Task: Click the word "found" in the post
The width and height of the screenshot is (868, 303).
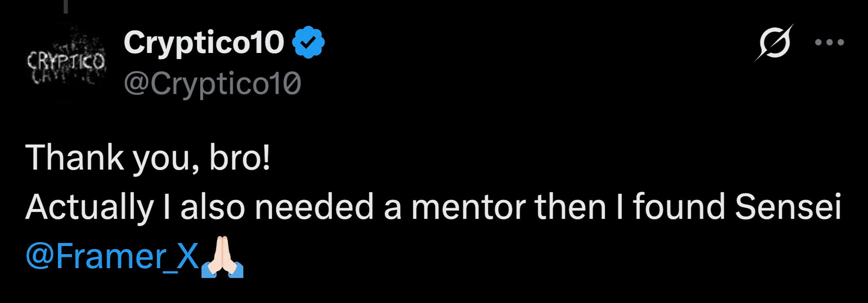Action: pos(679,207)
